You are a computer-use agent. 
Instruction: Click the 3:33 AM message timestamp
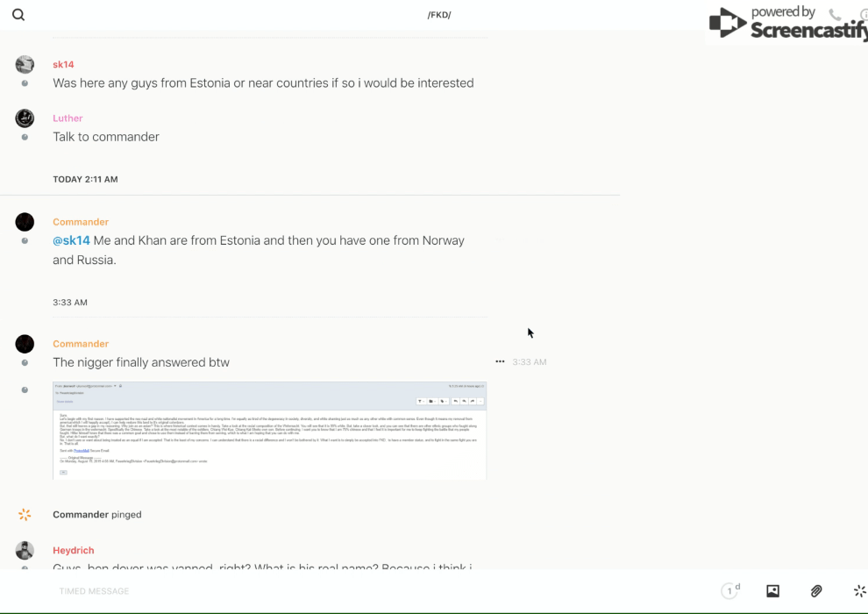click(530, 361)
